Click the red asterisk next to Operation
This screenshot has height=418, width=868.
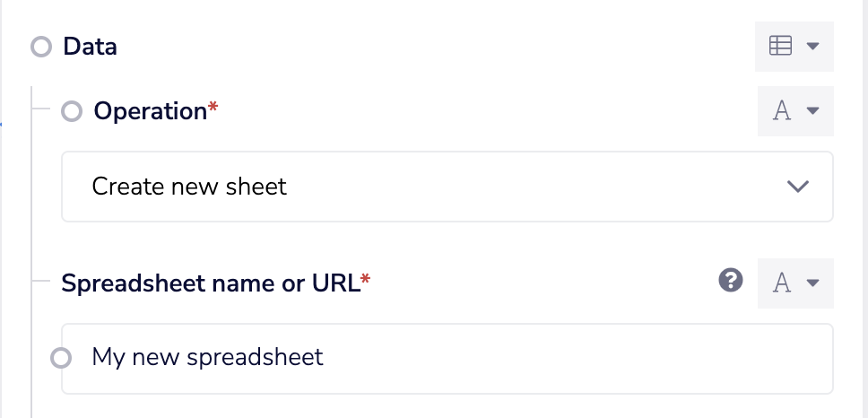point(213,109)
